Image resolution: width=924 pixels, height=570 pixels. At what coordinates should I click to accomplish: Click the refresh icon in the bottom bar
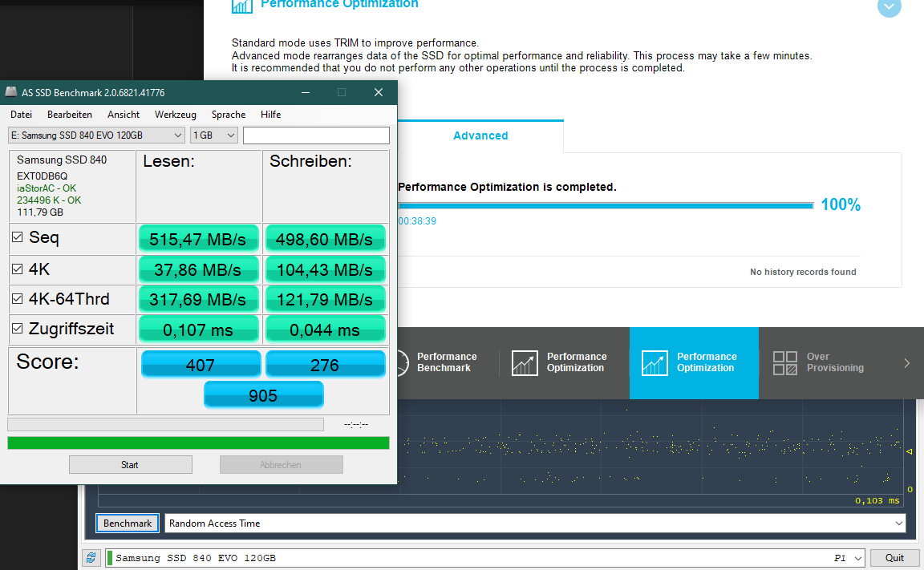click(91, 558)
